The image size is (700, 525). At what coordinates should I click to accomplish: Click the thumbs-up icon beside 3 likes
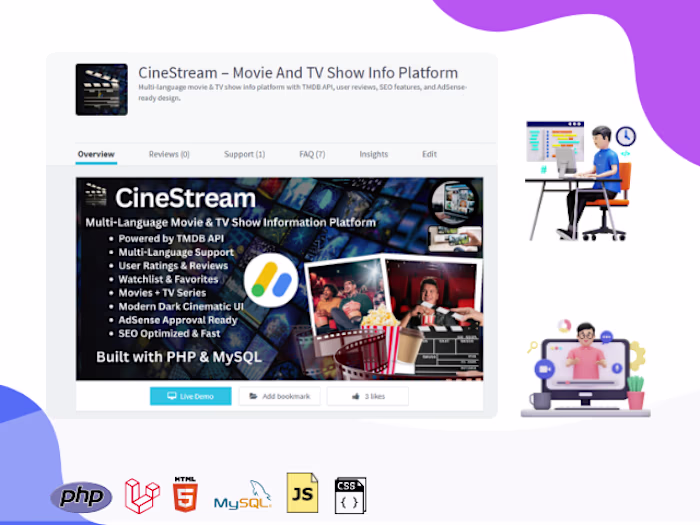click(356, 396)
